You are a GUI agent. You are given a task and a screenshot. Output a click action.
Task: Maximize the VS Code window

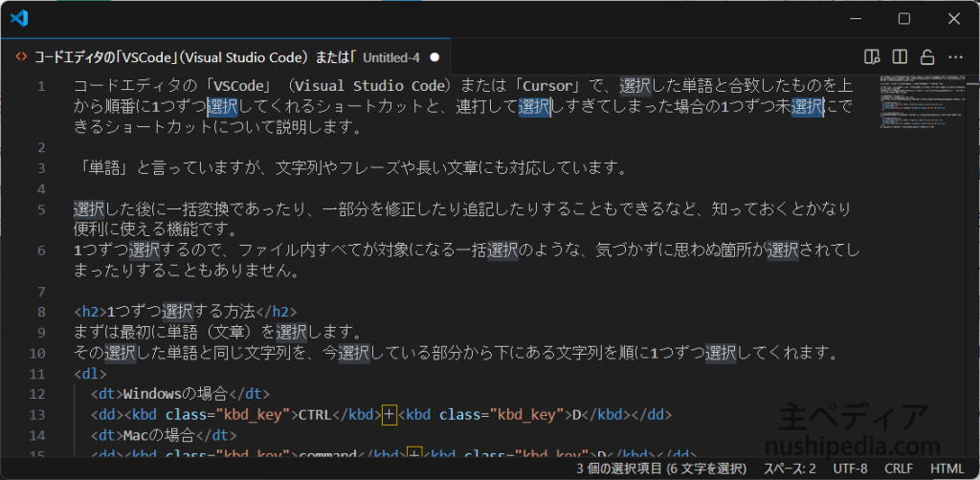click(x=903, y=19)
